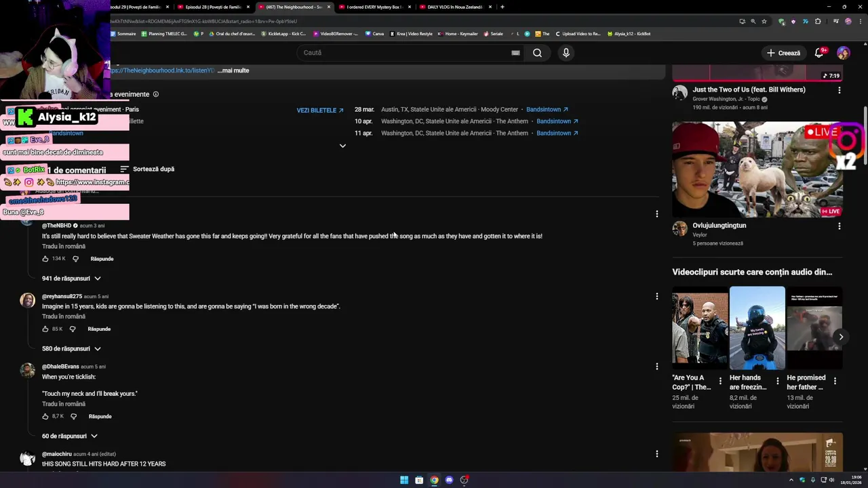The image size is (868, 488).
Task: Translate DhaleBEvans comment to Romanian
Action: [x=64, y=404]
